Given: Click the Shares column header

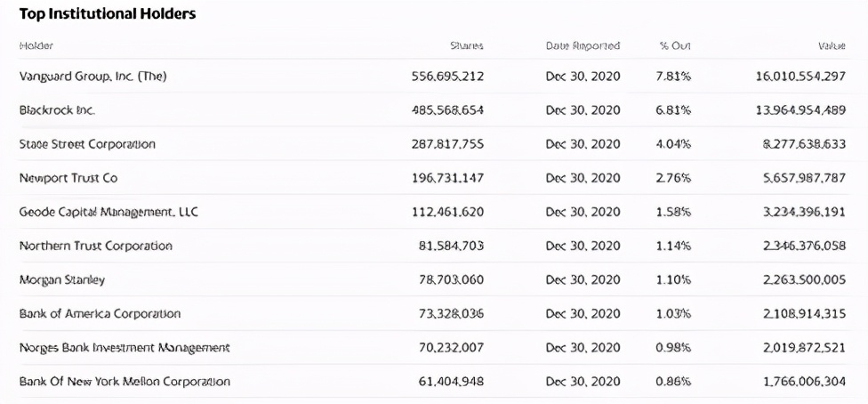Looking at the screenshot, I should pos(467,46).
